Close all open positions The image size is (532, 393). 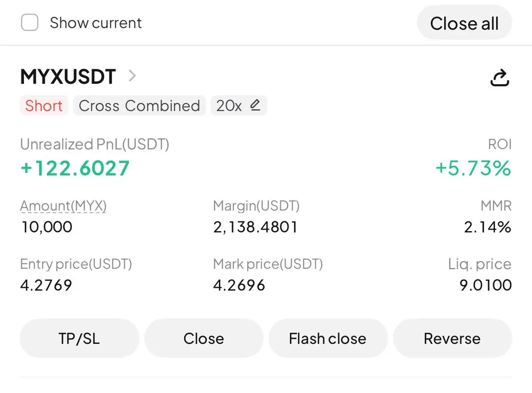coord(464,23)
